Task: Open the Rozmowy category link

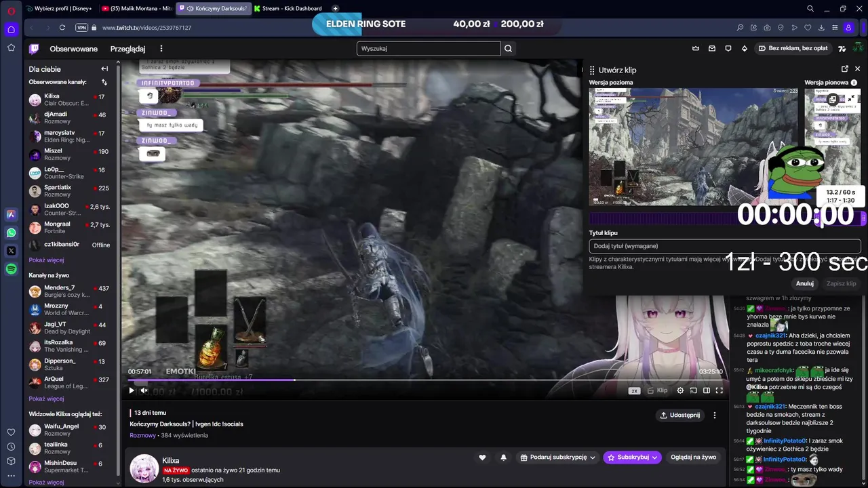Action: coord(142,435)
